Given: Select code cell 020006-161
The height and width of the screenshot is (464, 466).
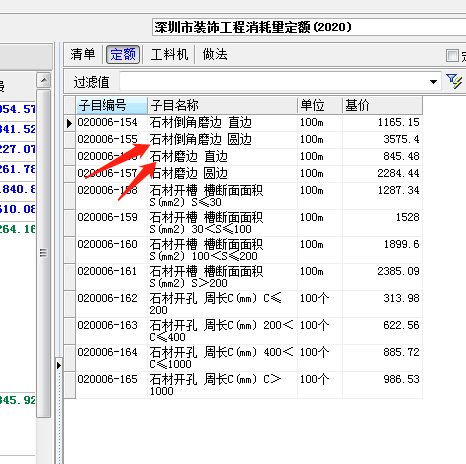Looking at the screenshot, I should click(x=112, y=277).
